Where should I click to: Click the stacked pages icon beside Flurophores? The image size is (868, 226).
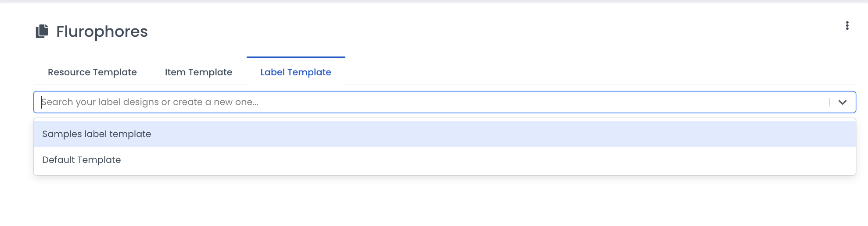tap(42, 32)
